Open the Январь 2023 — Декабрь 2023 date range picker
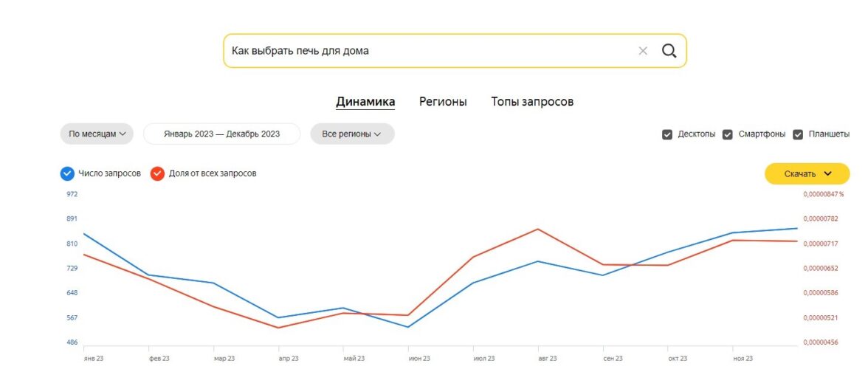This screenshot has height=372, width=868. point(221,134)
